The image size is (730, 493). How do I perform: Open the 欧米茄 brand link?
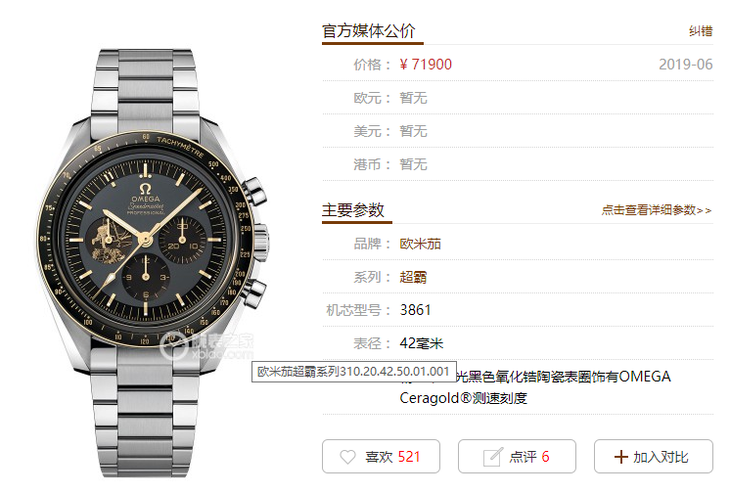click(420, 243)
